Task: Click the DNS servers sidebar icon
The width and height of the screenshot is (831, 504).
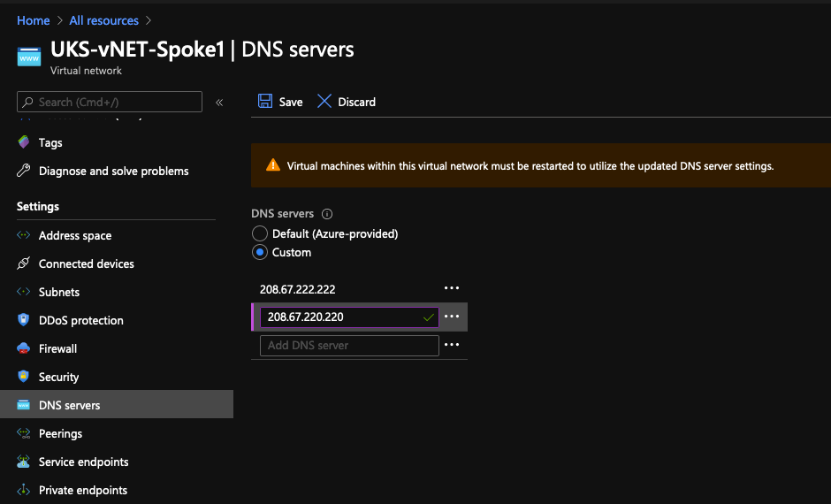Action: (x=23, y=405)
